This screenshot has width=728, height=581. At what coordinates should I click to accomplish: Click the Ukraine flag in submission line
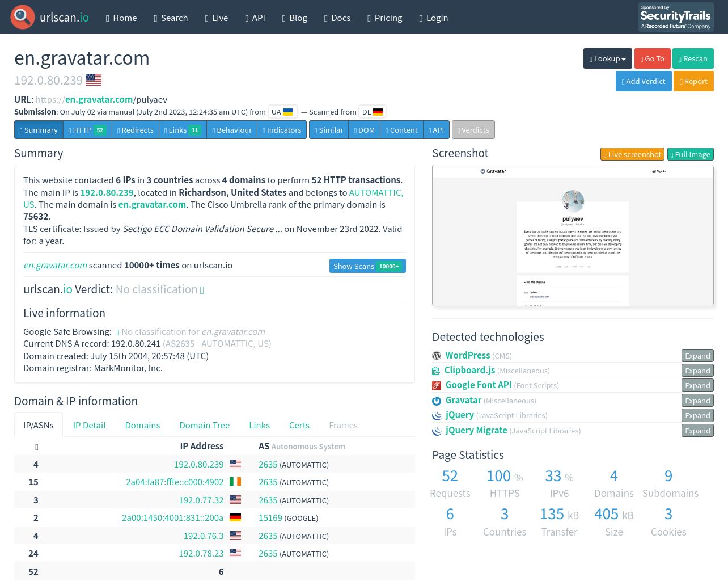(x=287, y=112)
